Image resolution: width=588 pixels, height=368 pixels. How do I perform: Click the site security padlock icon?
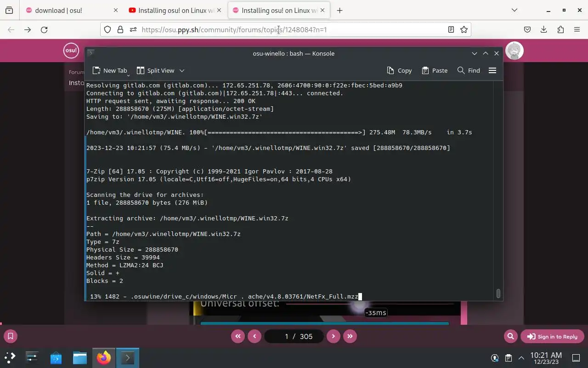(120, 29)
